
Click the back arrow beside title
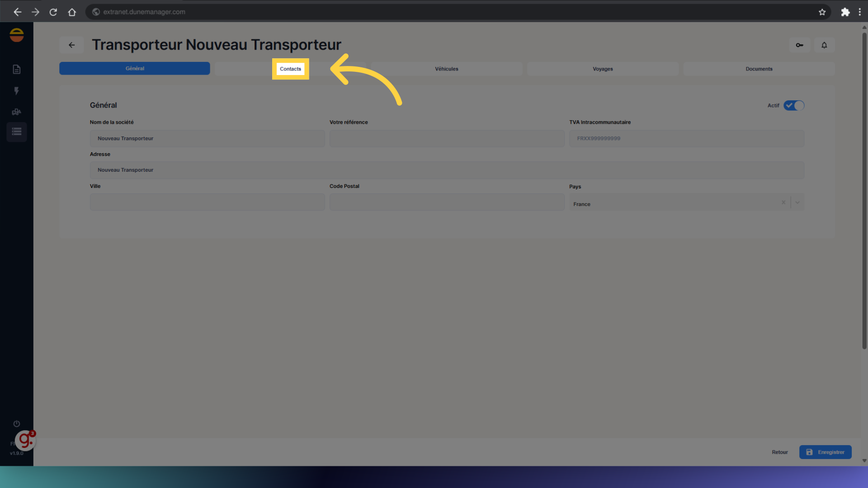71,45
